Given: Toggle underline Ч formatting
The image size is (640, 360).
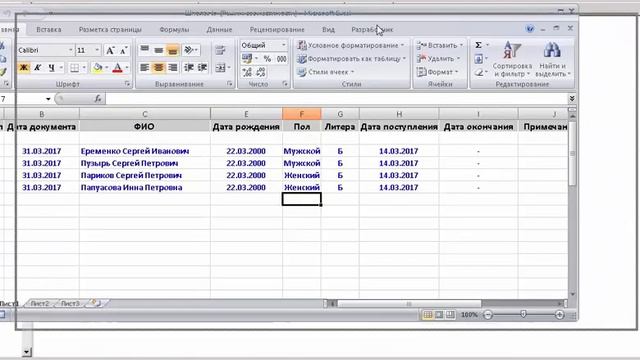Looking at the screenshot, I should [x=51, y=68].
